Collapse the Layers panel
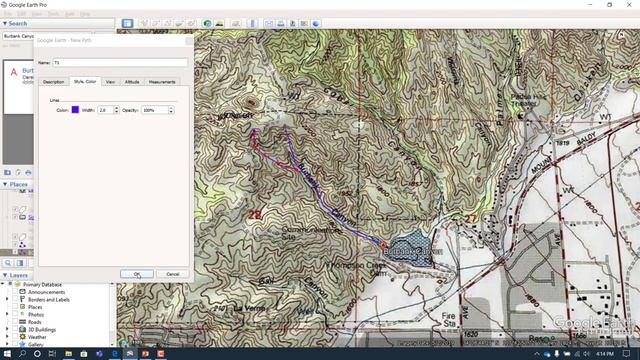The image size is (640, 360). [x=5, y=276]
